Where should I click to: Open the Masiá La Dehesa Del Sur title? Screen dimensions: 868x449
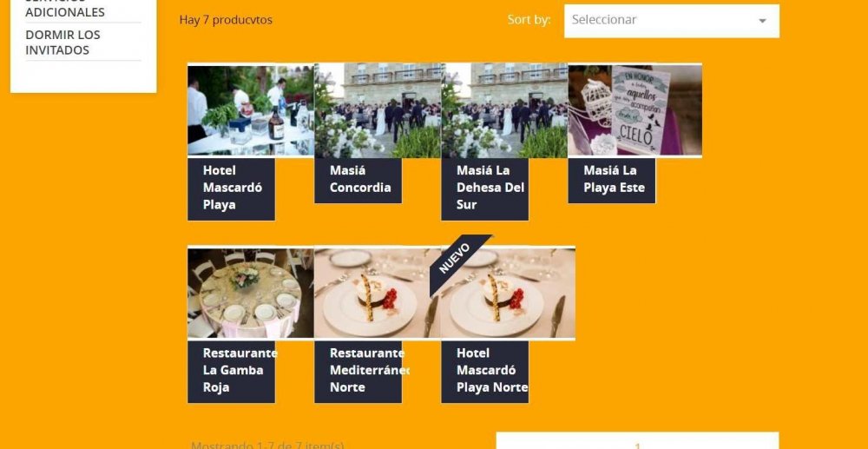point(490,187)
